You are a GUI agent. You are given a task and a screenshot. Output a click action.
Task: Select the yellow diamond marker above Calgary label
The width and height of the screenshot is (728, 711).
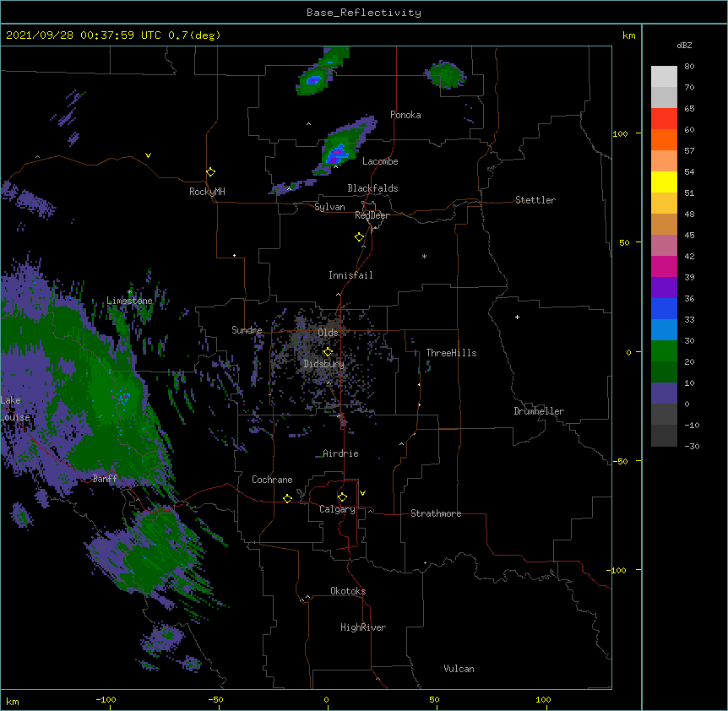point(342,497)
